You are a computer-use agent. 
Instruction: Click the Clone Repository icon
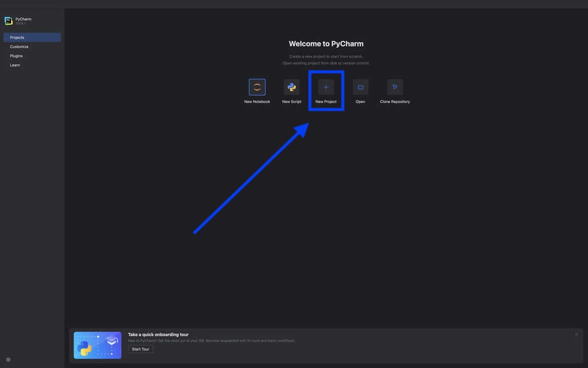point(395,87)
